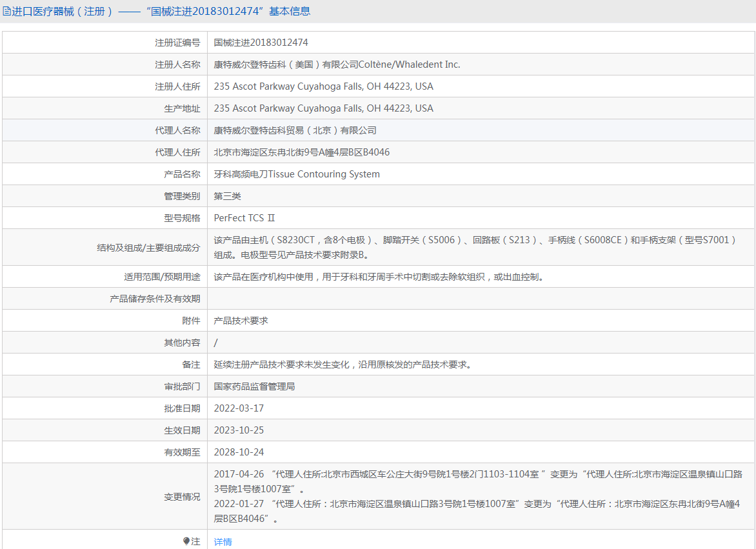The width and height of the screenshot is (756, 549).
Task: Select registration number 国械注进20183012474 in the table
Action: [261, 43]
